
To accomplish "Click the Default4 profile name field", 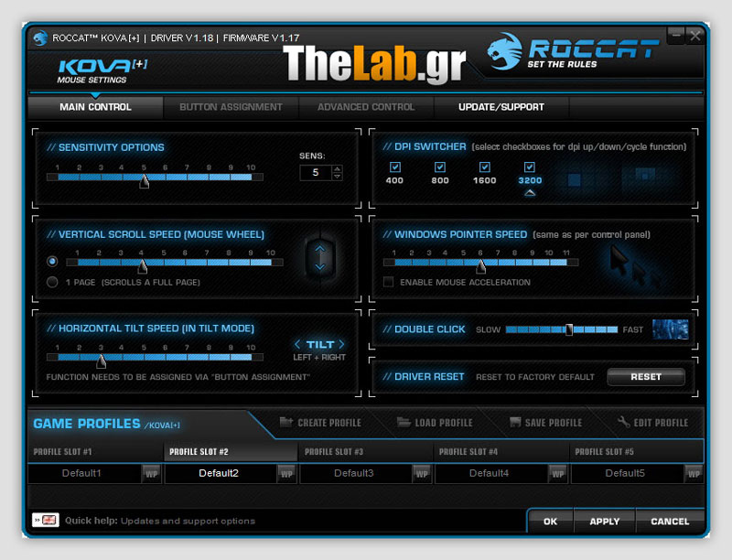I will pyautogui.click(x=491, y=474).
